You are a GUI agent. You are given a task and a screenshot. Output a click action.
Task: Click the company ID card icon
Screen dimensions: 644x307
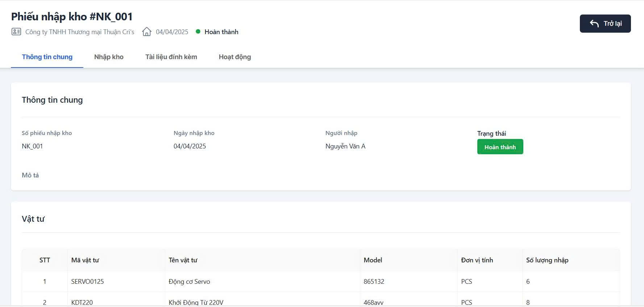point(16,32)
